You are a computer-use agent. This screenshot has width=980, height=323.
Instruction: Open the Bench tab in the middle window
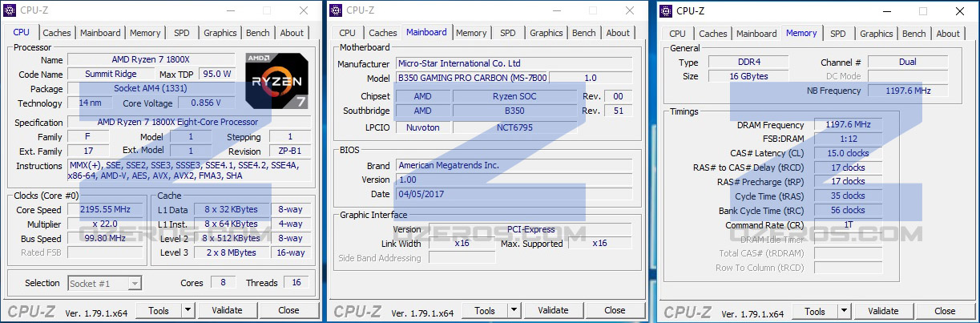tap(583, 33)
